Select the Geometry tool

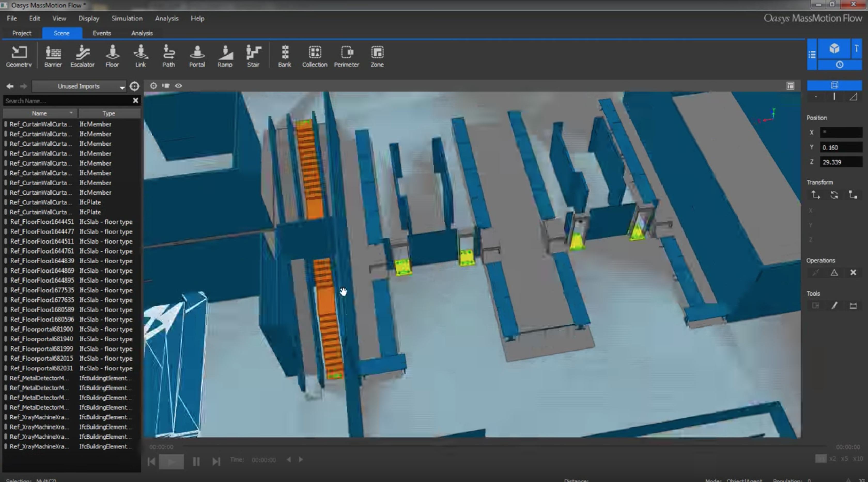(x=19, y=57)
